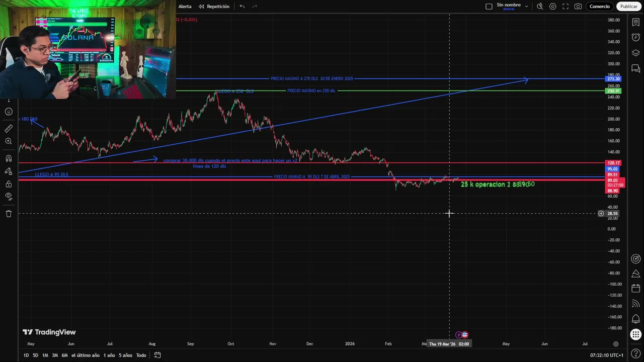The image size is (644, 362).
Task: Open the notifications bell icon
Action: click(x=636, y=319)
